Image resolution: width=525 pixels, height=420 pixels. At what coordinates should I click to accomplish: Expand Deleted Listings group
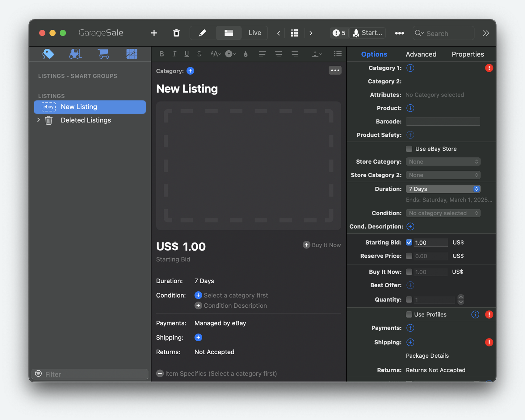[x=39, y=120]
